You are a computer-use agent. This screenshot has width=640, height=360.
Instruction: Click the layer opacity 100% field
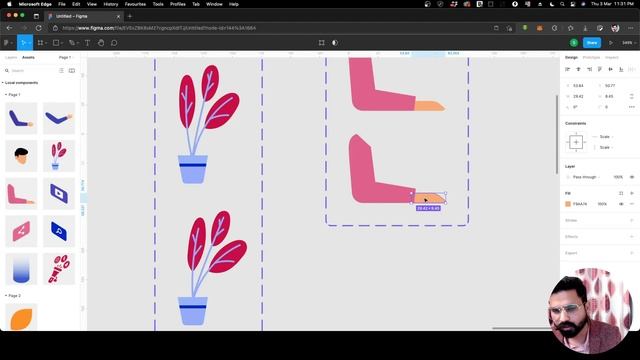tap(618, 177)
